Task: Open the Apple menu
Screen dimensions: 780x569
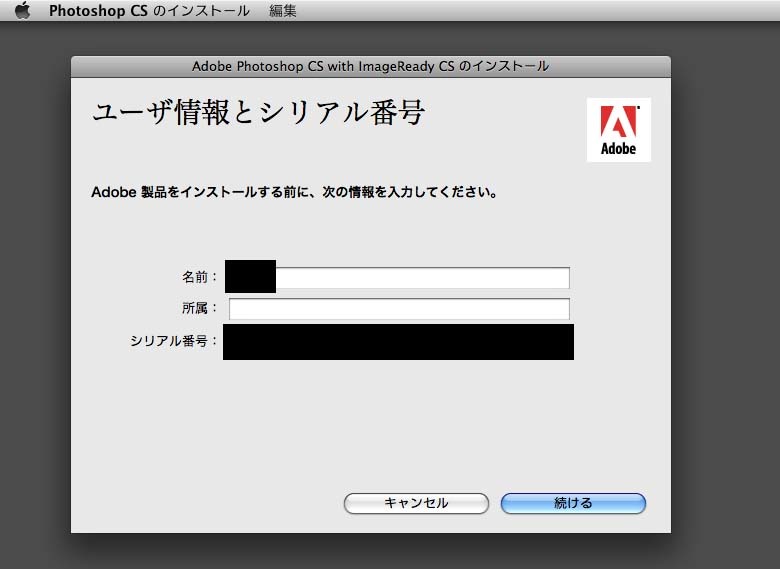Action: tap(23, 10)
